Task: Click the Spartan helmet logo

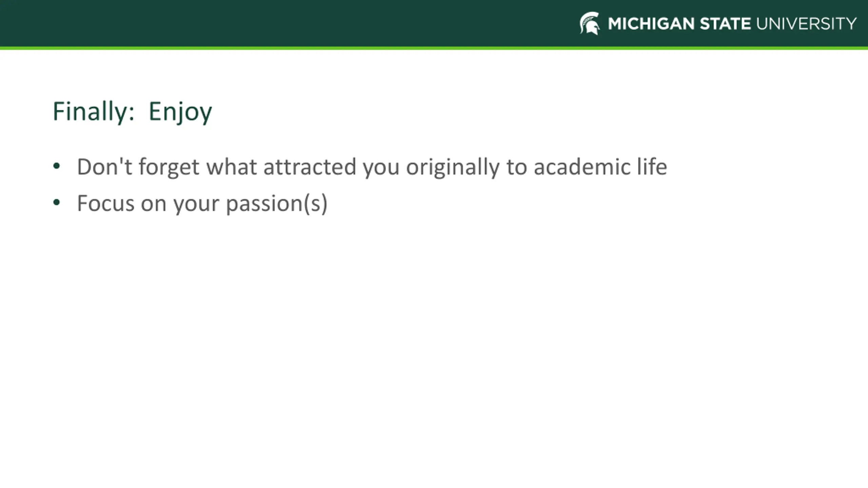Action: [590, 23]
